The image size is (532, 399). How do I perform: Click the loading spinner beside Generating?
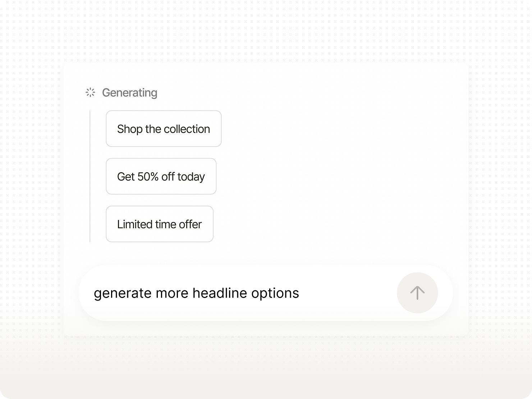(90, 93)
